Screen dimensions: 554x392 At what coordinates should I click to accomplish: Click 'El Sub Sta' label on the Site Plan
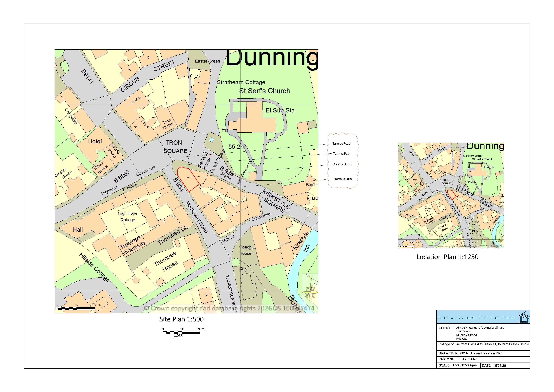coord(280,111)
